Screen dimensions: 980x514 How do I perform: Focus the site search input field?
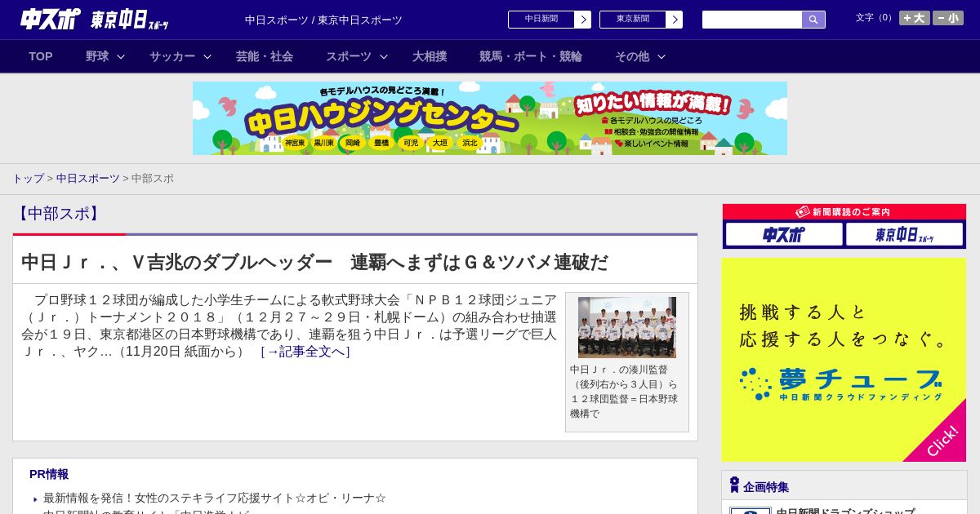pyautogui.click(x=752, y=20)
